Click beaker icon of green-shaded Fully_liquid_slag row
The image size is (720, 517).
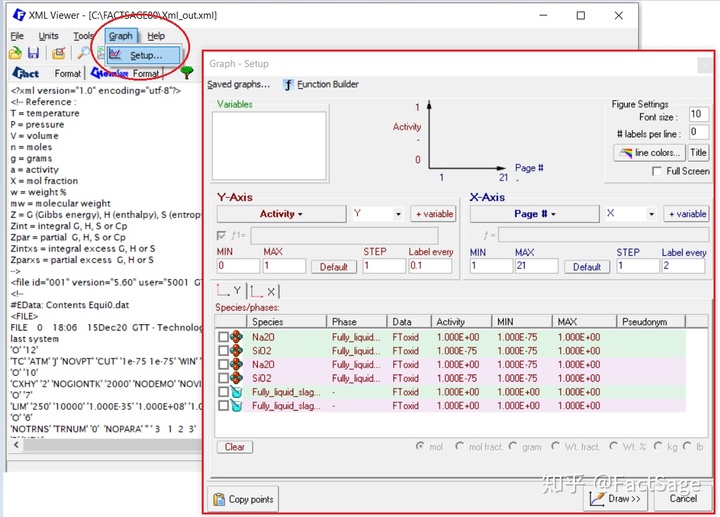(x=236, y=392)
